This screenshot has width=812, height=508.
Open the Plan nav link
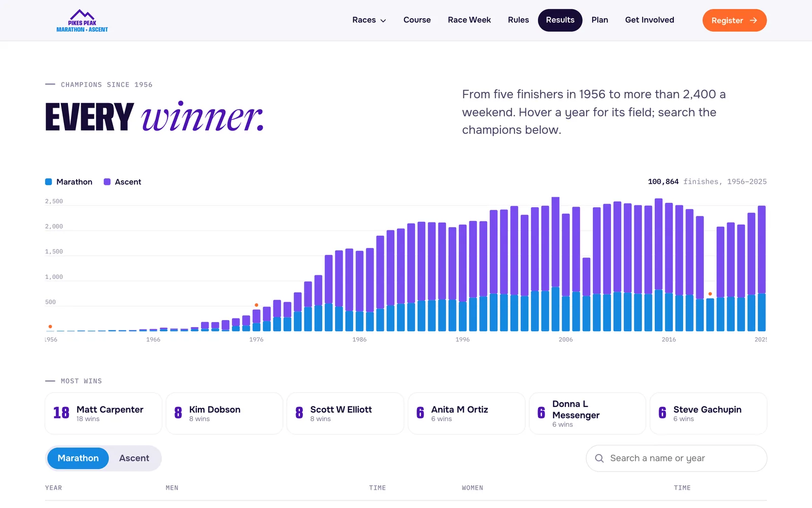click(x=599, y=20)
